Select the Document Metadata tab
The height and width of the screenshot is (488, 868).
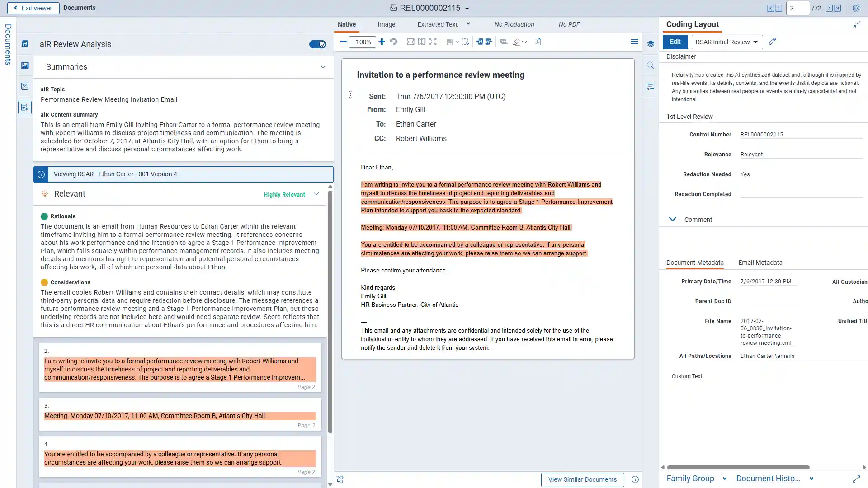(695, 263)
